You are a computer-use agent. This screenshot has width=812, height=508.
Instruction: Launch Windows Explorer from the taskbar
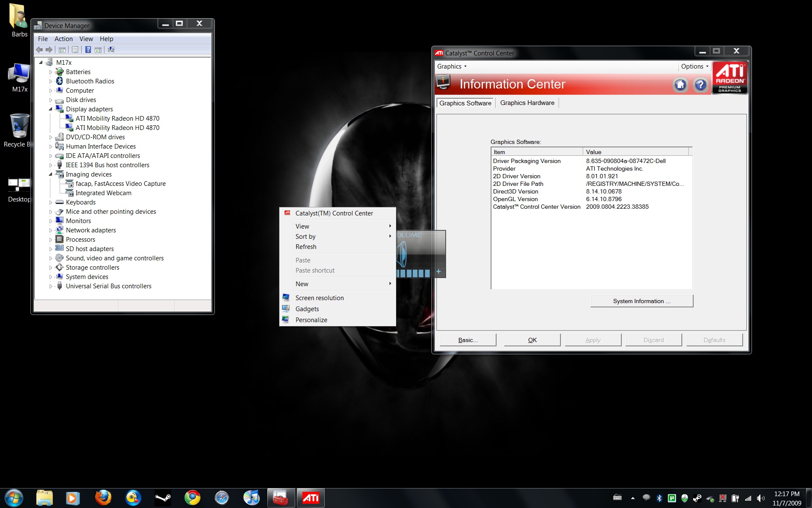tap(44, 498)
